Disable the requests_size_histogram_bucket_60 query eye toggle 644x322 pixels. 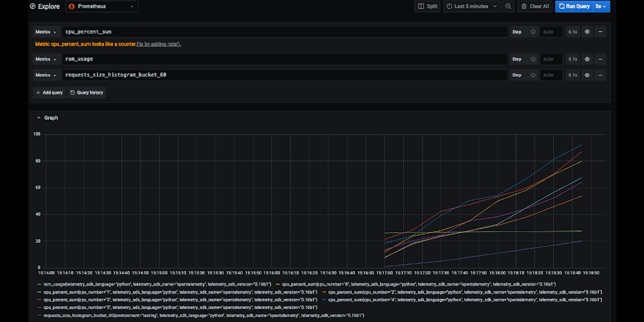587,75
